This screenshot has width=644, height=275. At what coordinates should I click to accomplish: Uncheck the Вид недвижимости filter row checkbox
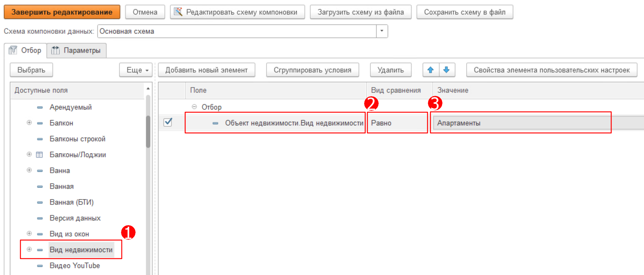point(168,122)
